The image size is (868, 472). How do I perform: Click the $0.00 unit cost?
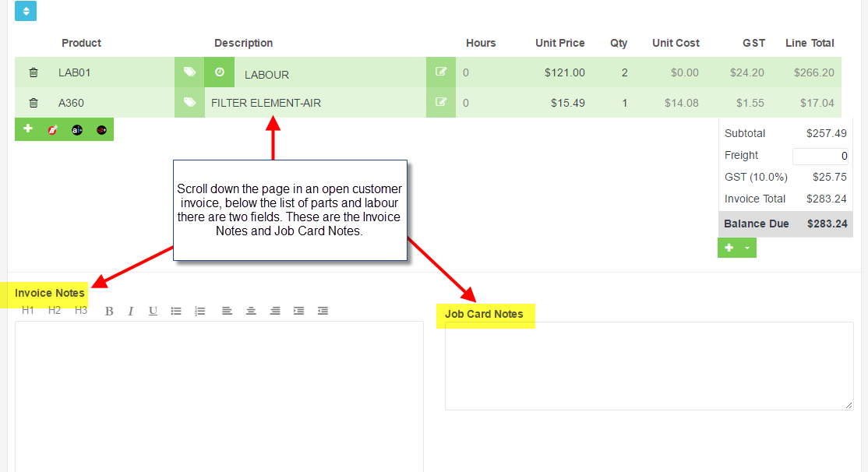point(685,72)
